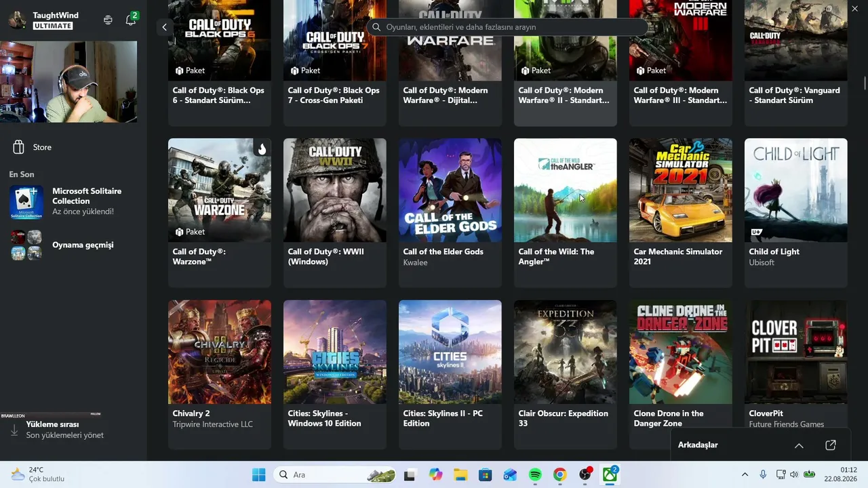
Task: Open Call of Duty: Vanguard Standart Sürüm title
Action: (795, 96)
